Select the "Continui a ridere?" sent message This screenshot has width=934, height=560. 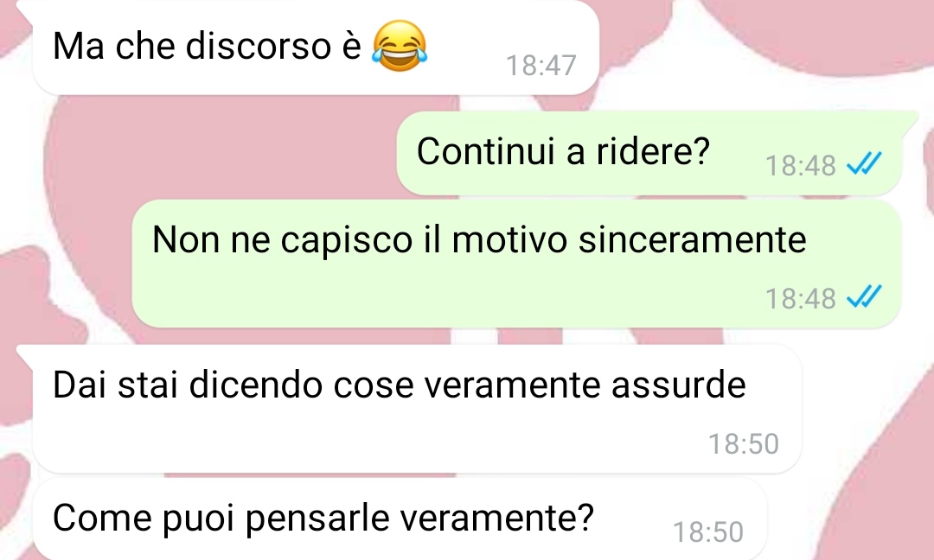click(649, 153)
